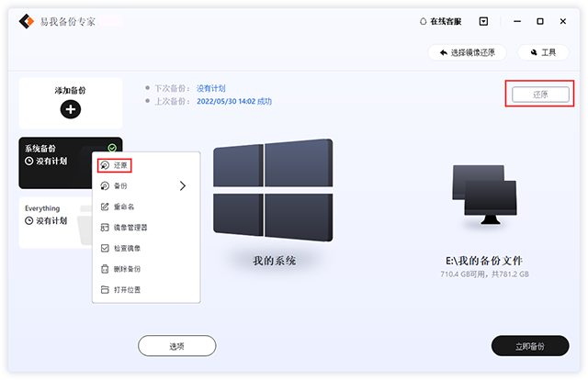Choose 镜像管理器 in the context menu
The width and height of the screenshot is (588, 380).
(146, 228)
